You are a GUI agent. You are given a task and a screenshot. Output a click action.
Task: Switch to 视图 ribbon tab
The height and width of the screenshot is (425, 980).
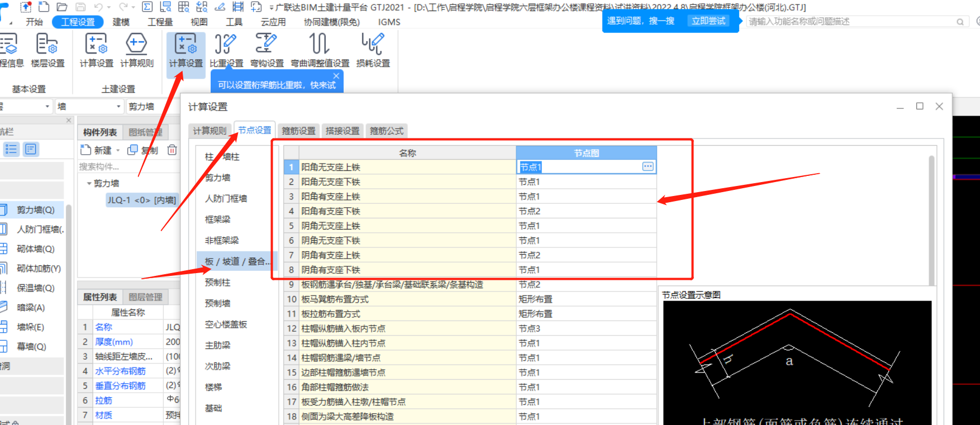pos(199,22)
